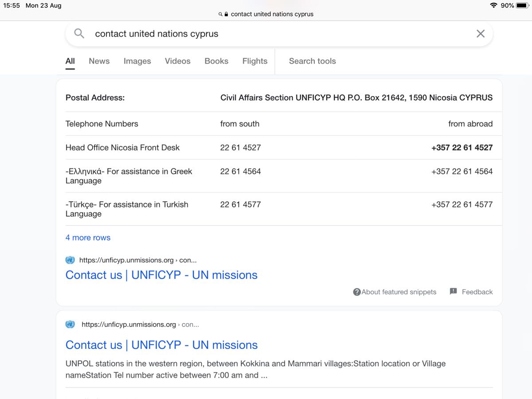Tap the battery icon in status bar
Image resolution: width=532 pixels, height=399 pixels.
pyautogui.click(x=522, y=5)
